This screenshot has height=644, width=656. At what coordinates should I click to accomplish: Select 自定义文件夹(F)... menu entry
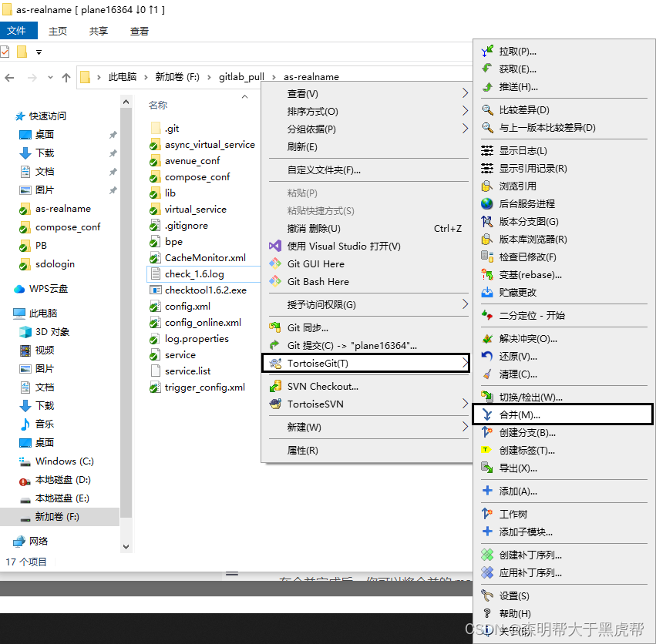tap(324, 170)
